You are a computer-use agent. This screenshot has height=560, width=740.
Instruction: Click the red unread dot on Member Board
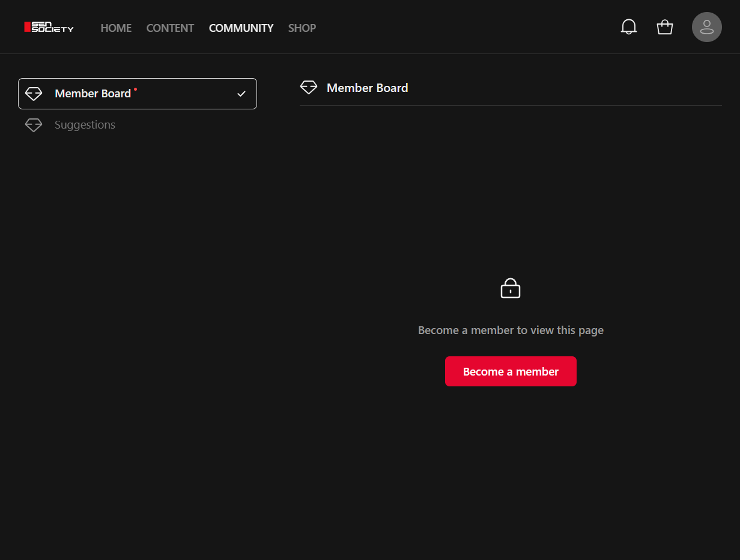pos(135,89)
